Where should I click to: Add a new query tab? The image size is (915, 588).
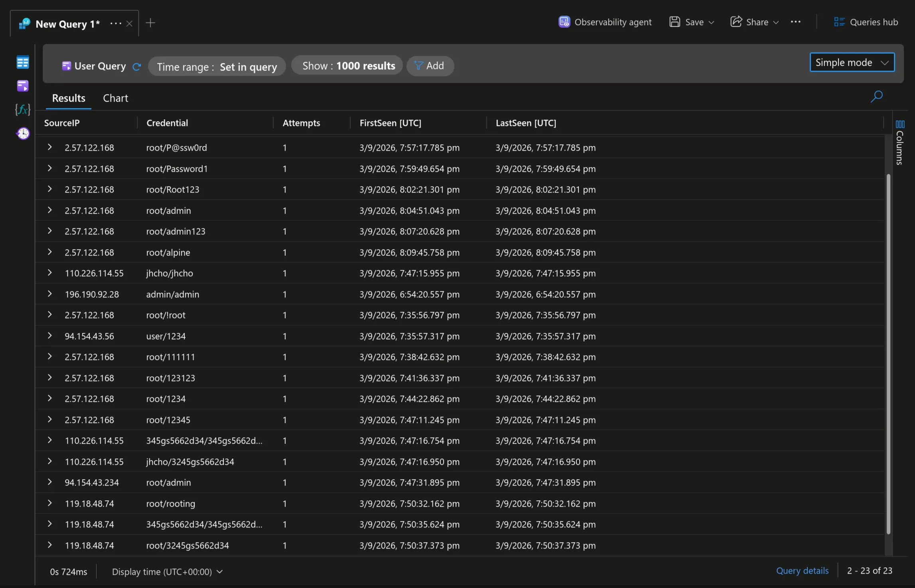(x=150, y=23)
